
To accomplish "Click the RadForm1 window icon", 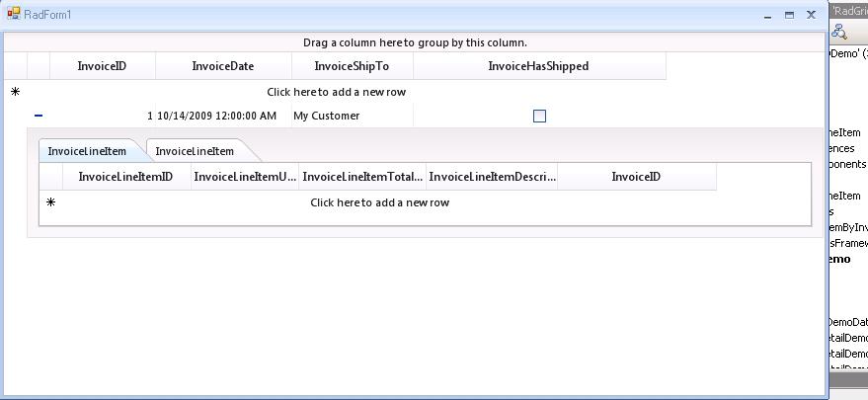I will [x=13, y=14].
